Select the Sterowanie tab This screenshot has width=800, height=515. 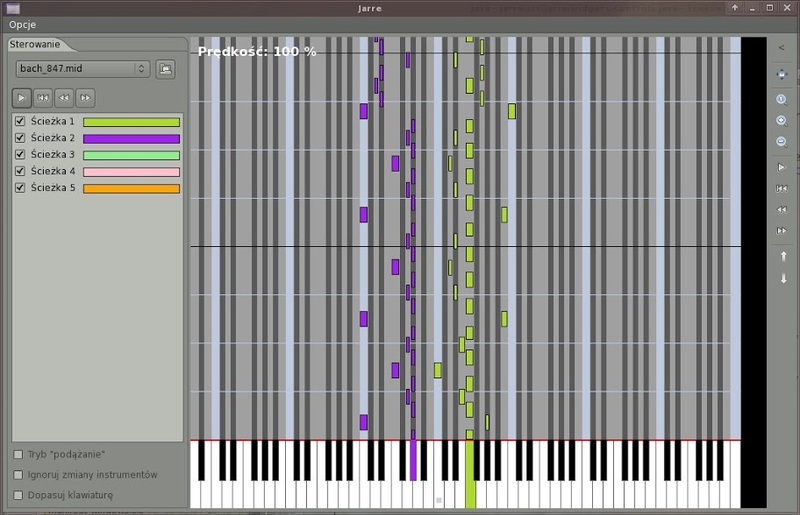(35, 44)
